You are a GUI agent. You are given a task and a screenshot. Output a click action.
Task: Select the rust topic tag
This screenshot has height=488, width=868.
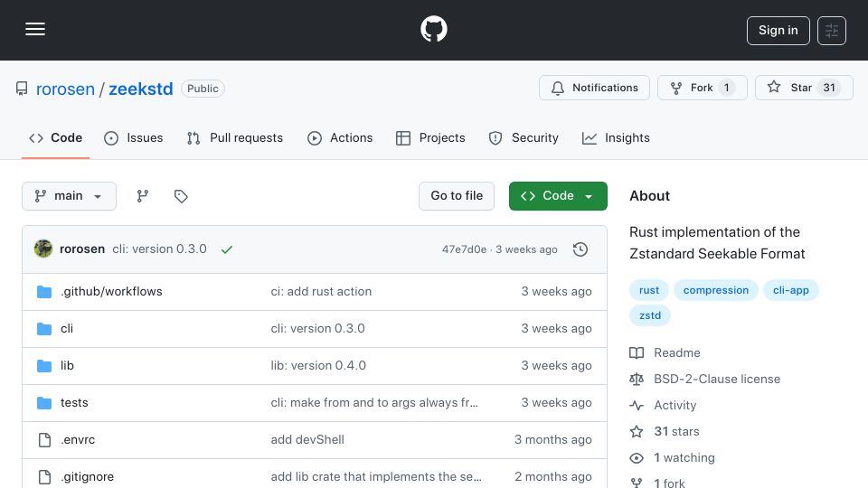click(649, 290)
